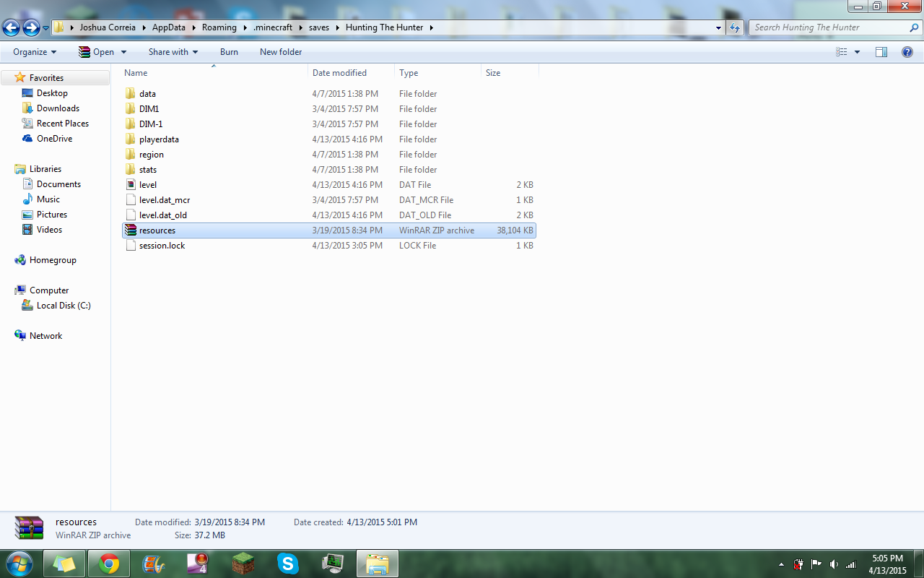
Task: Open Local Disk (C:) in navigation pane
Action: (x=64, y=306)
